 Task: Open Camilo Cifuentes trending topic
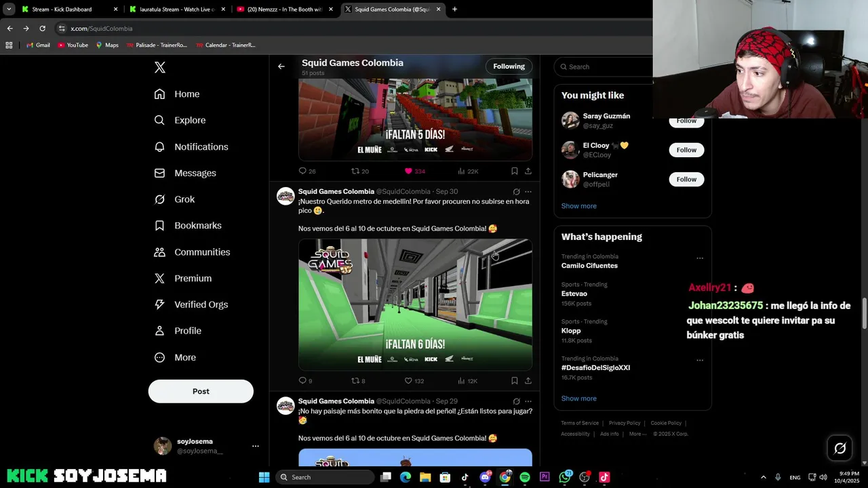pos(589,266)
